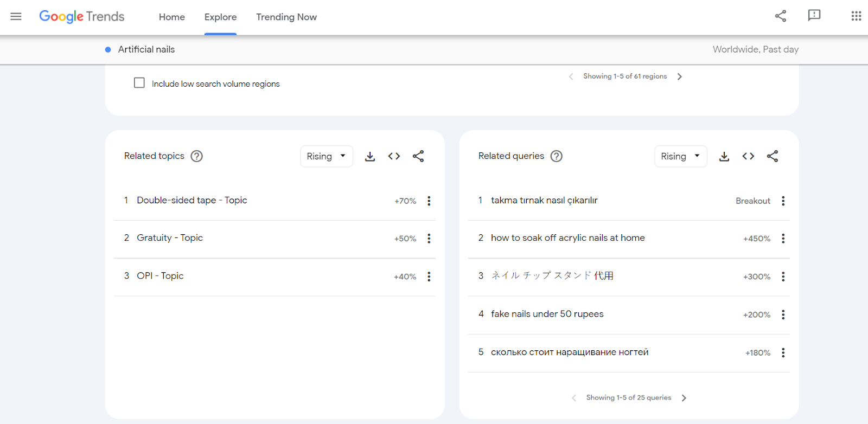Open Related topics Rising dropdown
The image size is (868, 424).
click(x=327, y=156)
